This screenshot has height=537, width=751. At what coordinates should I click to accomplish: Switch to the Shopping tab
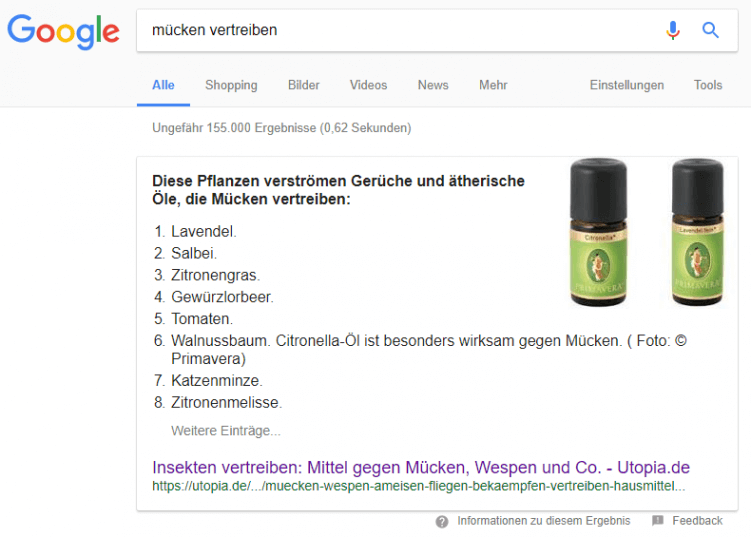[x=231, y=85]
